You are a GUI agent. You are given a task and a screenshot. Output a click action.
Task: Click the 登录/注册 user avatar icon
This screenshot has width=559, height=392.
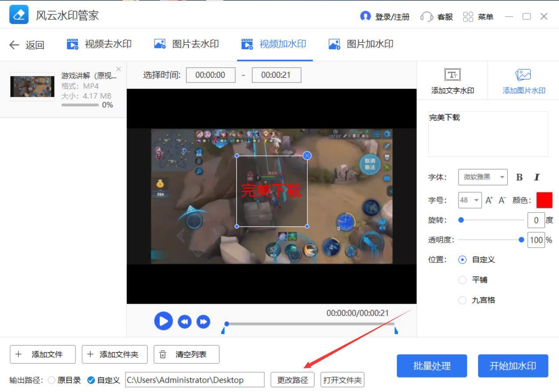pyautogui.click(x=365, y=16)
